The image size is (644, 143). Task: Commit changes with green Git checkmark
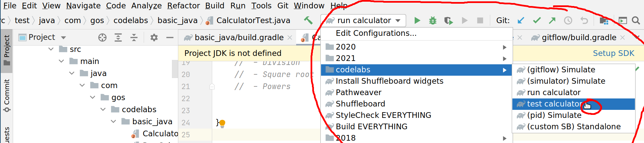click(x=537, y=20)
